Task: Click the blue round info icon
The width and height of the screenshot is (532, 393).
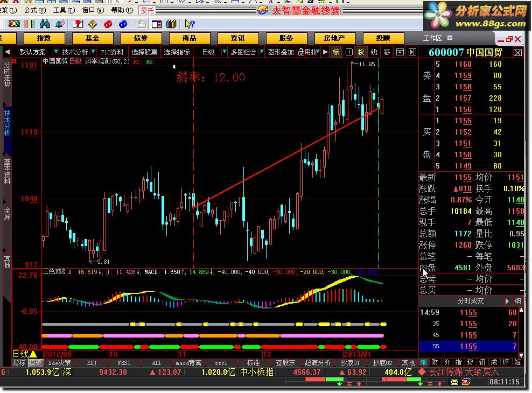Action: click(x=123, y=24)
